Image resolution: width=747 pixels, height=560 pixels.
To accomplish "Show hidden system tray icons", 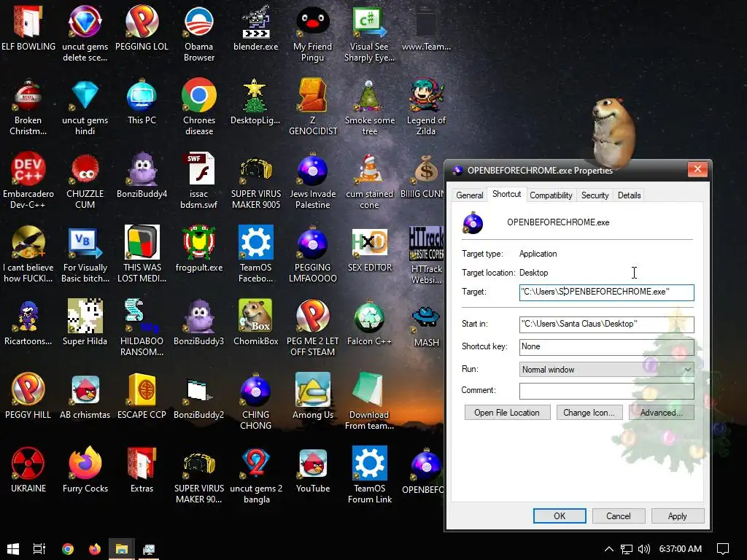I will [x=609, y=549].
